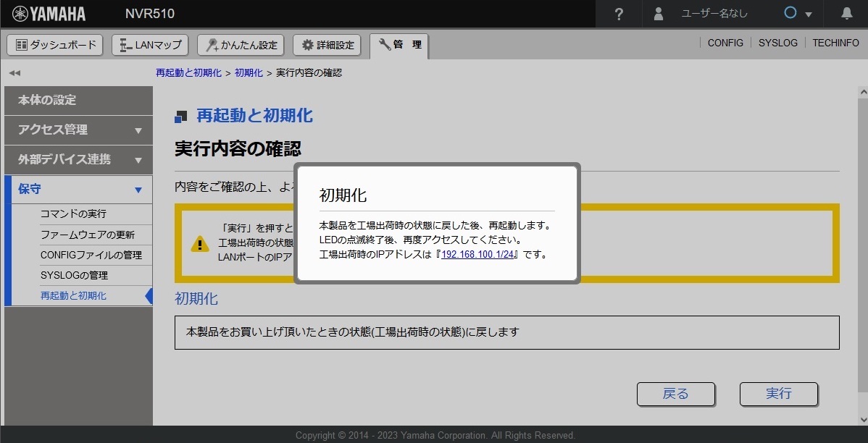The height and width of the screenshot is (443, 868).
Task: Switch to the LANマップ tab
Action: coord(150,45)
